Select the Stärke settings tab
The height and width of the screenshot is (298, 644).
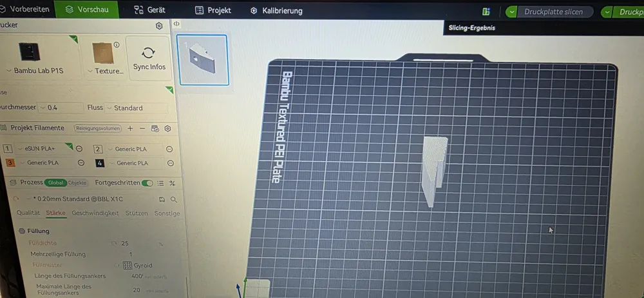[56, 213]
